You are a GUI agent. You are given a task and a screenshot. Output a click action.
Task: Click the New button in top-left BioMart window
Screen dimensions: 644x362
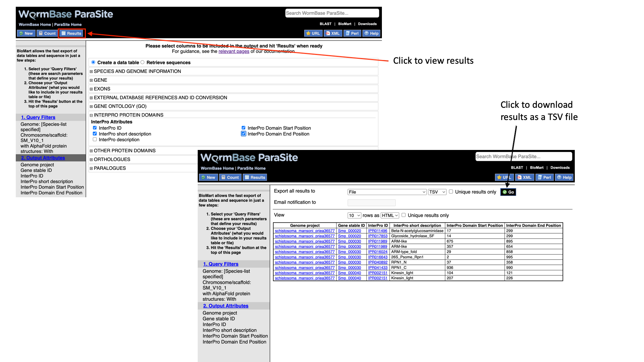coord(26,33)
